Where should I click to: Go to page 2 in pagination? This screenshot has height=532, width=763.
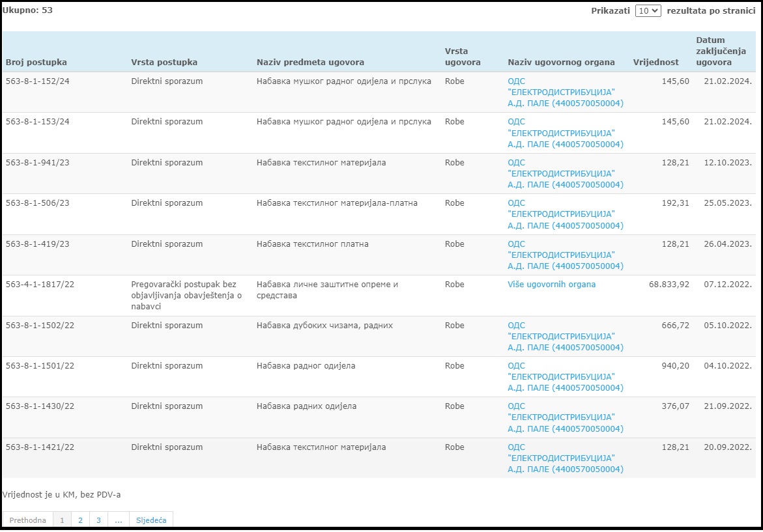(x=80, y=520)
